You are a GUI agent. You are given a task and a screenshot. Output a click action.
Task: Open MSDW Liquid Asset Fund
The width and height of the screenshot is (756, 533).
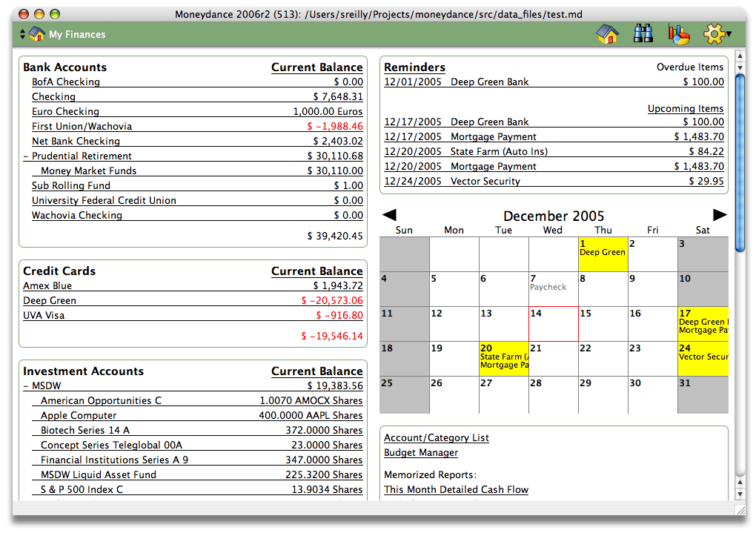coord(99,474)
